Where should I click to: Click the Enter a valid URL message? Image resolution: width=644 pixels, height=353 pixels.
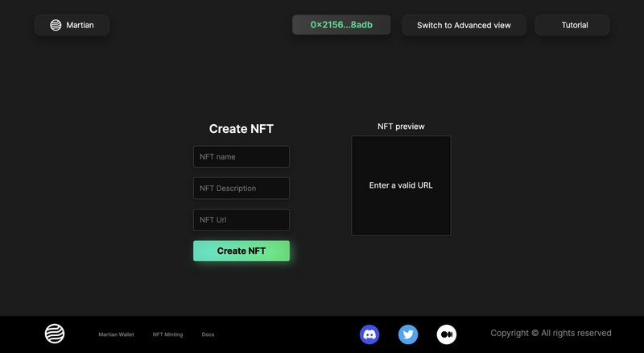click(401, 185)
